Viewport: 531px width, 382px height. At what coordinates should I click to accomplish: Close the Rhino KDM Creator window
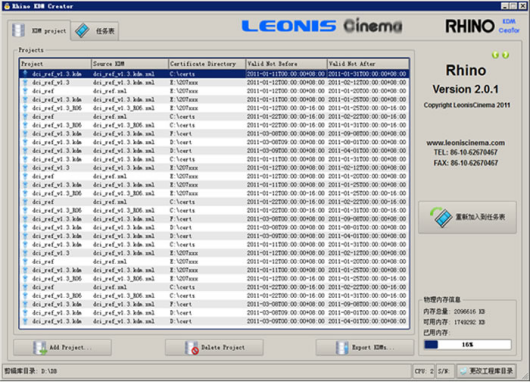tap(523, 6)
